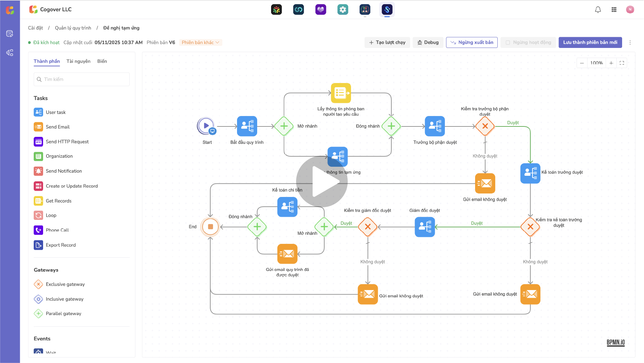Select the Exclusive gateway icon
The width and height of the screenshot is (644, 363).
click(x=38, y=284)
